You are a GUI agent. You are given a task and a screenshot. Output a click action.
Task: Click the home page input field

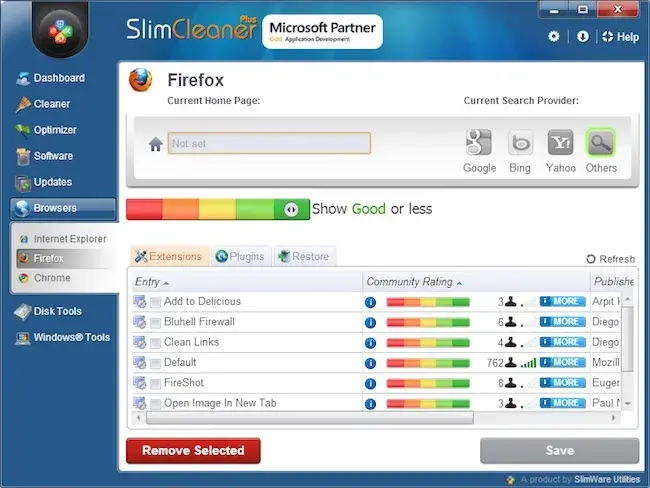269,143
